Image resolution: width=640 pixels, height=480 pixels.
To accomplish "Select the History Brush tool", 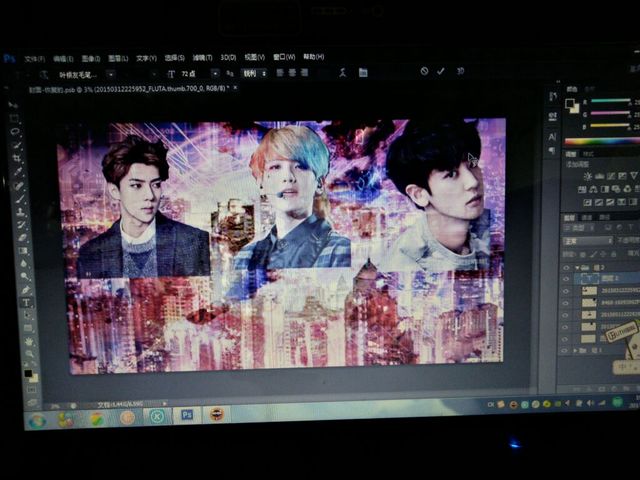I will point(21,225).
